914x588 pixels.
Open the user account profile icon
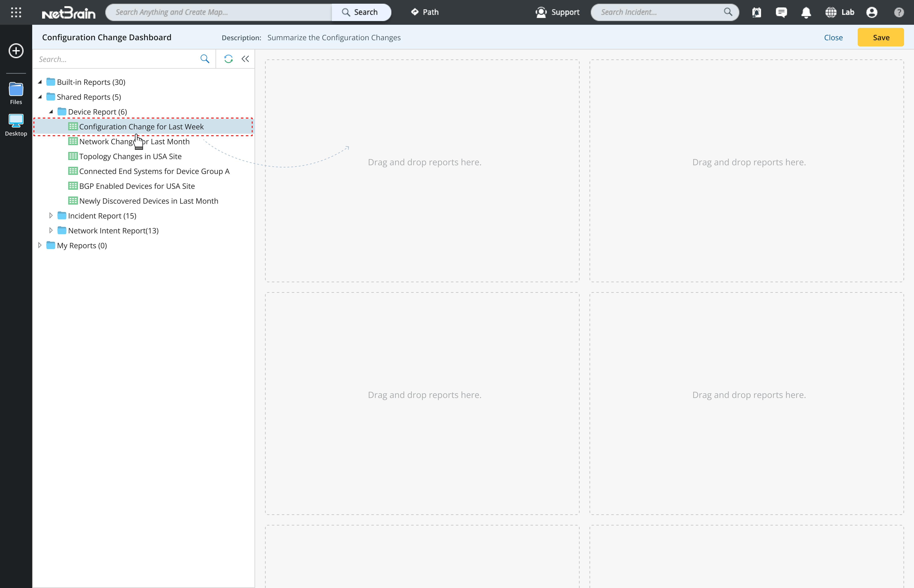[x=872, y=12]
